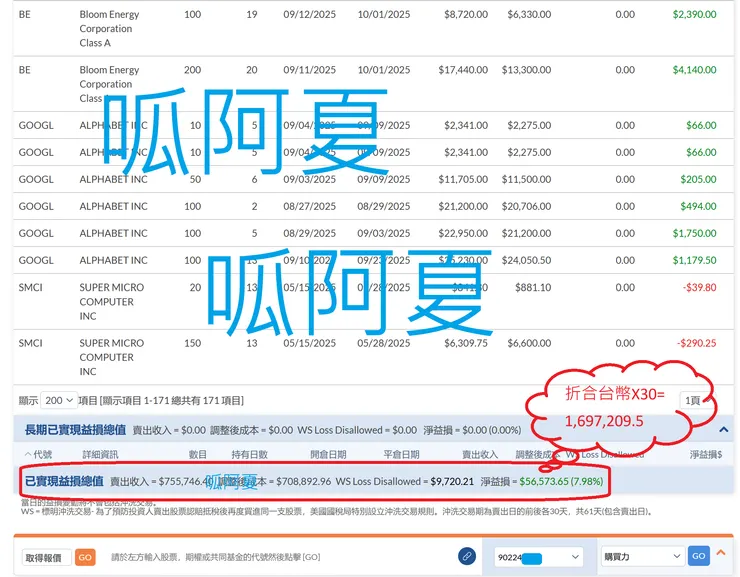Open the 1頁 page selector dropdown

pos(698,401)
